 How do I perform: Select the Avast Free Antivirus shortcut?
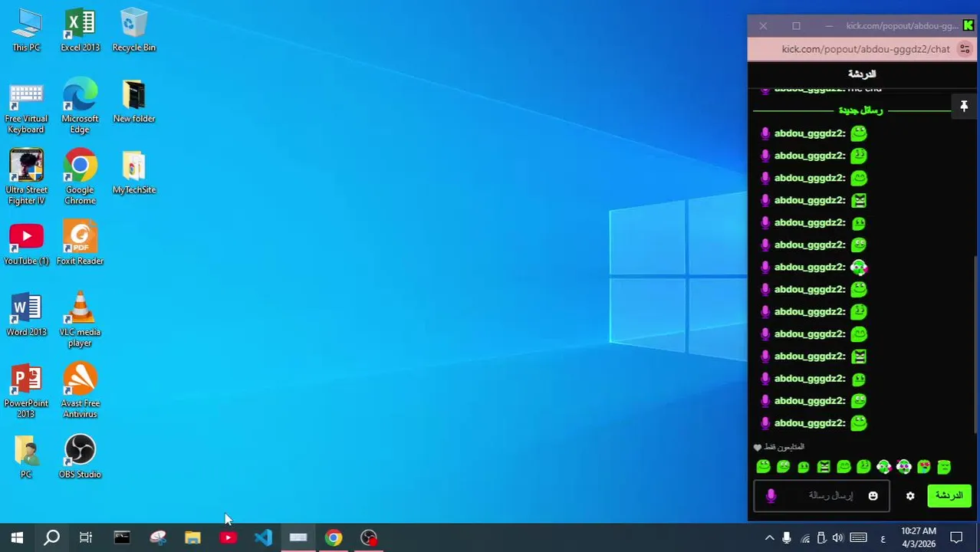point(80,391)
